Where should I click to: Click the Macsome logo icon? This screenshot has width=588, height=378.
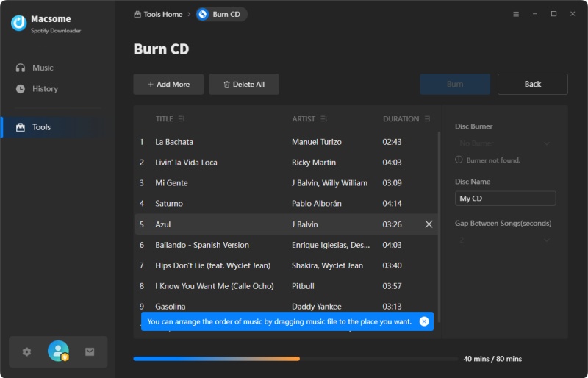click(x=19, y=23)
